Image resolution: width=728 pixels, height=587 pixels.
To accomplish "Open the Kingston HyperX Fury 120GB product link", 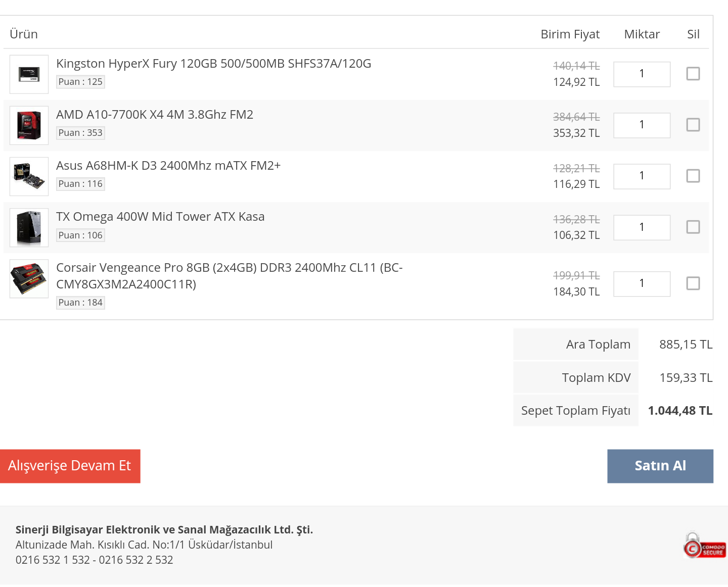I will [213, 64].
